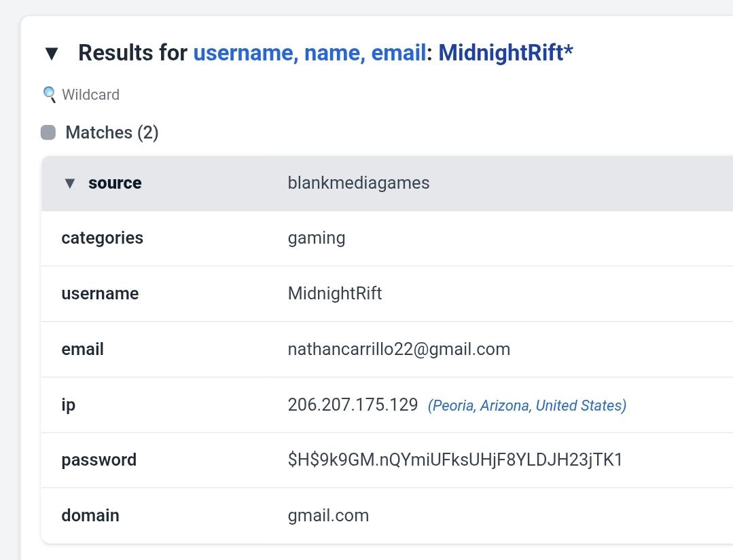Click the Matches (2) label
733x560 pixels.
click(112, 132)
